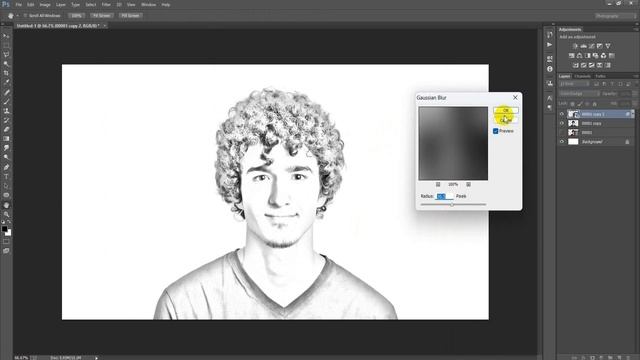640x360 pixels.
Task: Select the Hand tool in toolbox
Action: tap(6, 205)
